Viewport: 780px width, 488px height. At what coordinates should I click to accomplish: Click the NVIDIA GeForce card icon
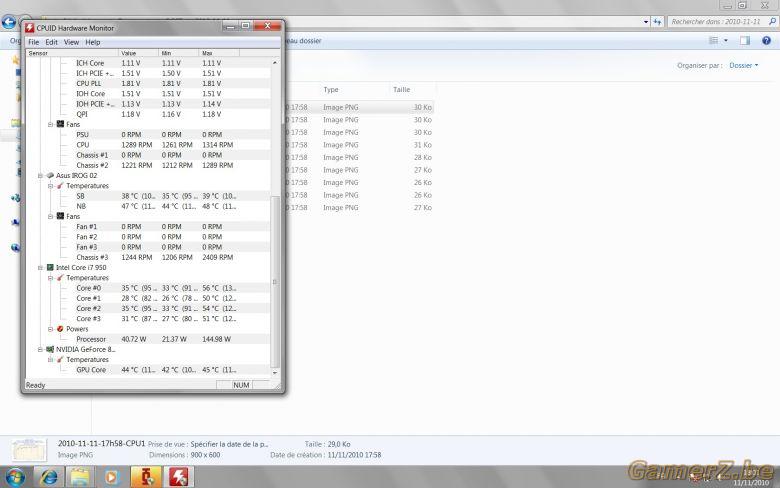[x=50, y=349]
